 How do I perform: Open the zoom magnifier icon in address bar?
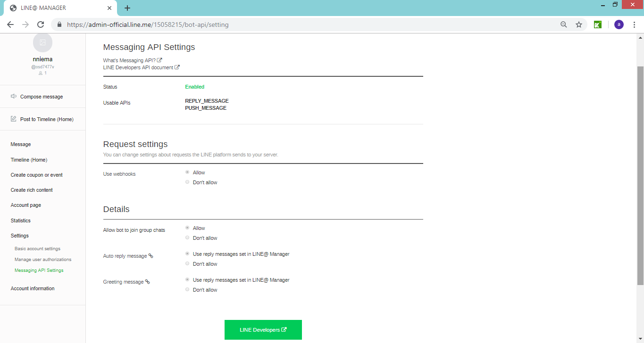tap(564, 24)
